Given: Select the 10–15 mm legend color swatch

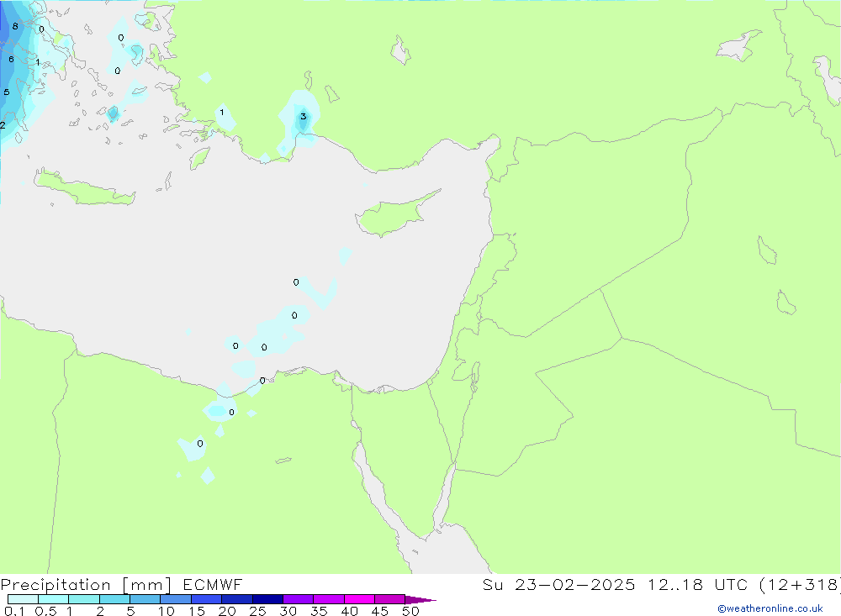Looking at the screenshot, I should (176, 599).
